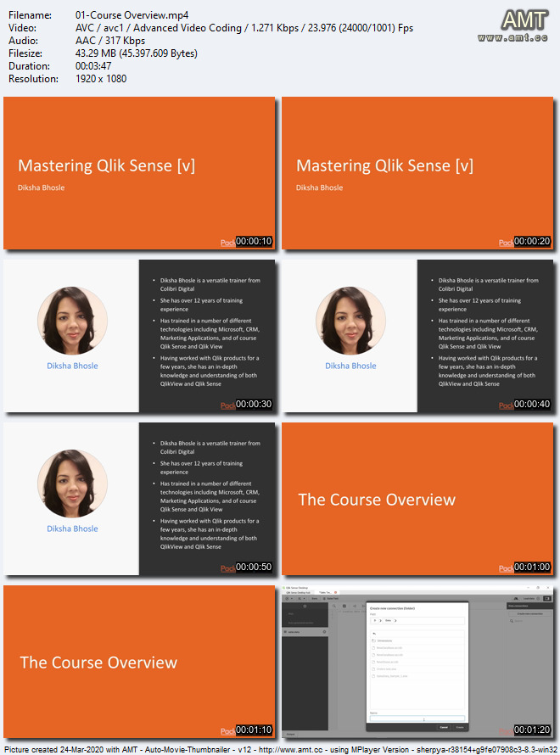The width and height of the screenshot is (560, 755).
Task: Open the thumbnail stamped 00:00:10
Action: coord(139,173)
